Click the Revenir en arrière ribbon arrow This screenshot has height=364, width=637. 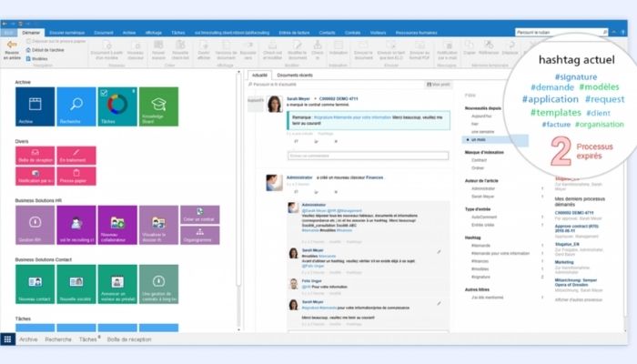point(12,49)
